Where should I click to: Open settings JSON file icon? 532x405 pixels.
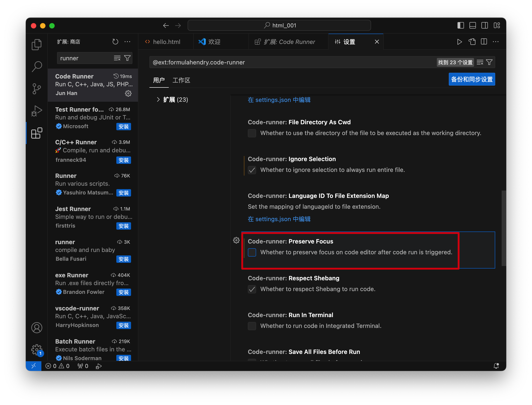tap(472, 42)
